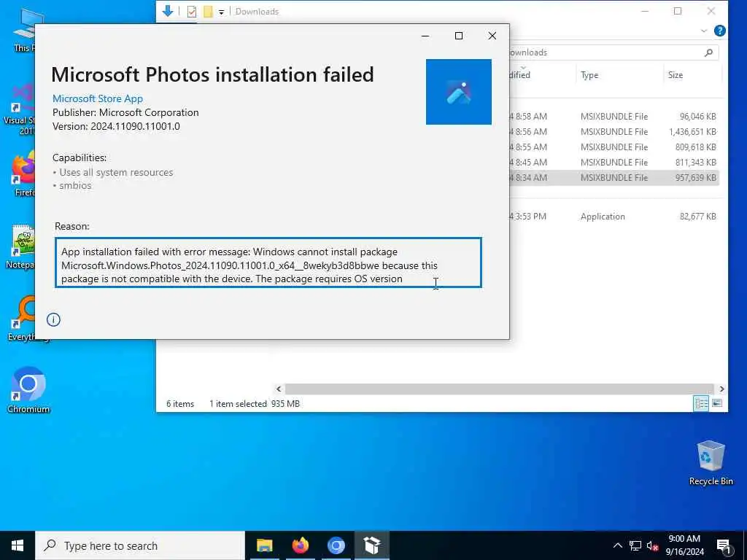Viewport: 747px width, 560px height.
Task: Open the Windows Start menu
Action: [x=18, y=545]
